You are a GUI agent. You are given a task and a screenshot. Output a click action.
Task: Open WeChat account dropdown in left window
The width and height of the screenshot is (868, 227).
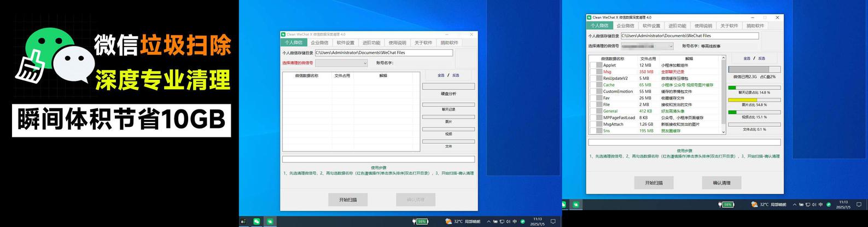(x=341, y=63)
